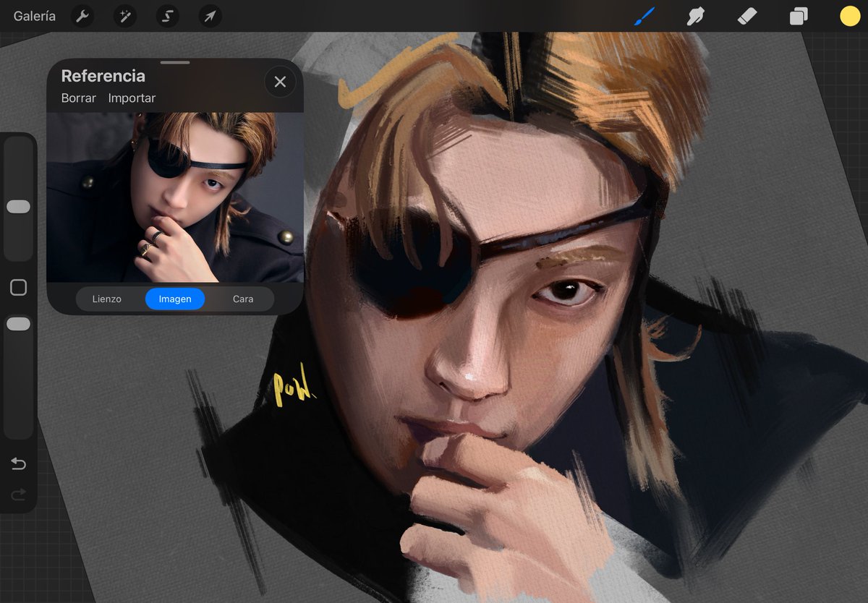Open the Actions wrench menu
Viewport: 868px width, 603px height.
coord(82,16)
